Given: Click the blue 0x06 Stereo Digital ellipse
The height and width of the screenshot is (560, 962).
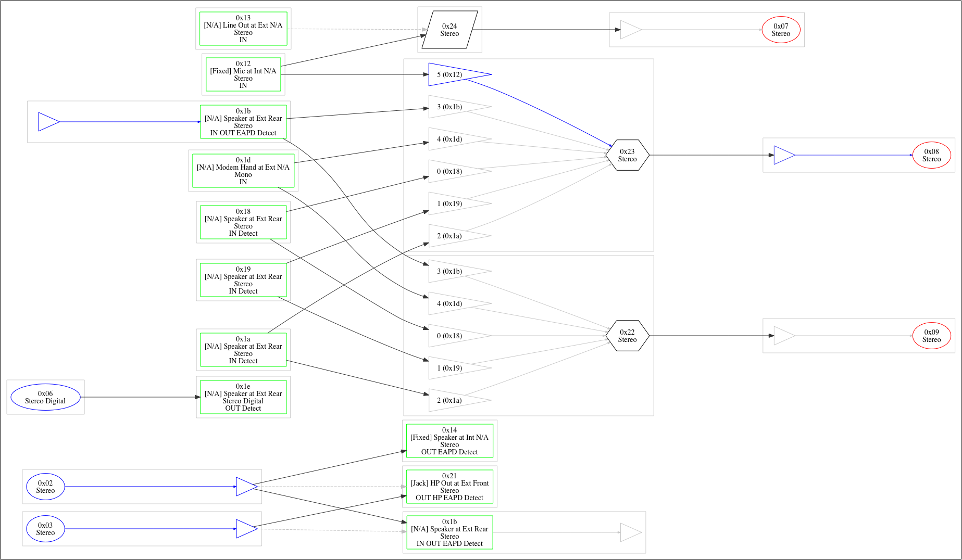Looking at the screenshot, I should pyautogui.click(x=45, y=397).
